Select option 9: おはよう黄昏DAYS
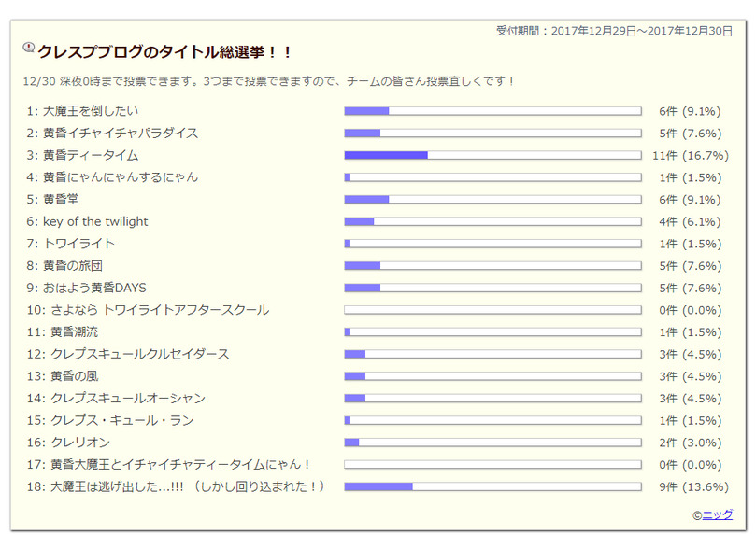 [x=86, y=288]
